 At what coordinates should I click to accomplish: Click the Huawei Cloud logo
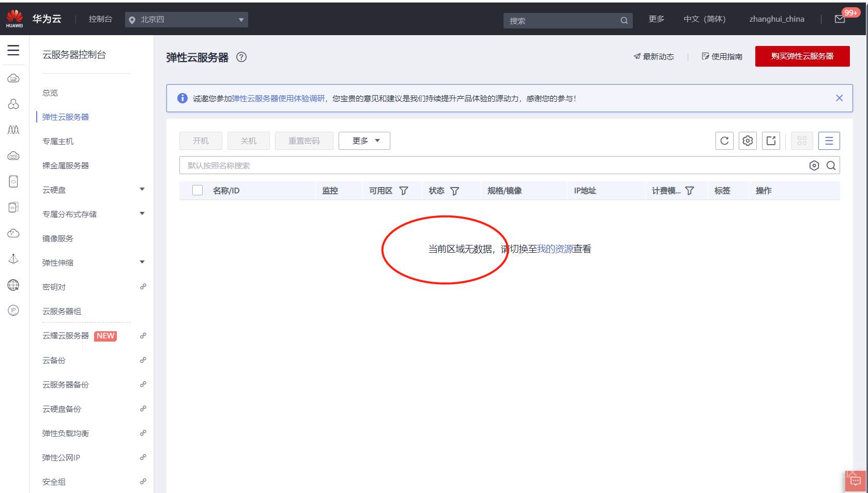coord(14,19)
